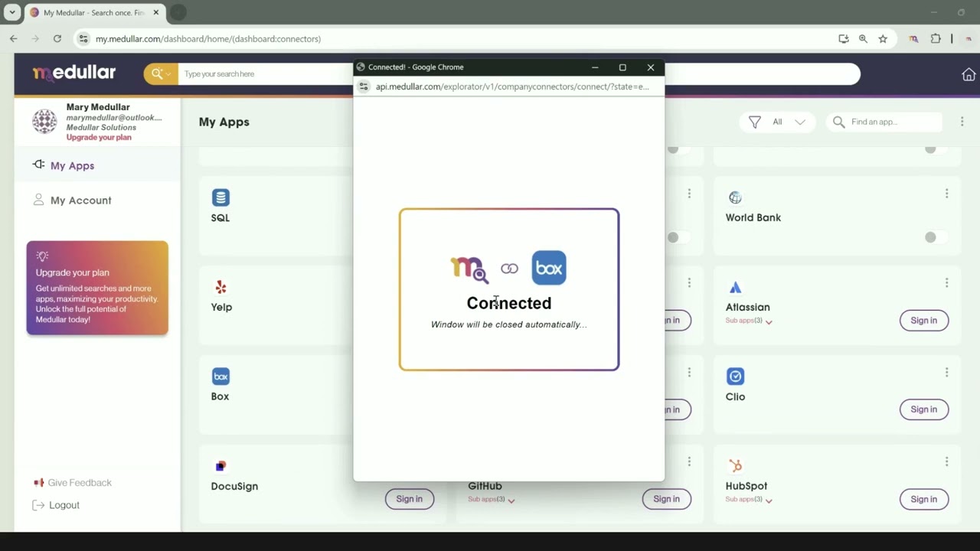Click the World Bank globe icon

tap(735, 197)
